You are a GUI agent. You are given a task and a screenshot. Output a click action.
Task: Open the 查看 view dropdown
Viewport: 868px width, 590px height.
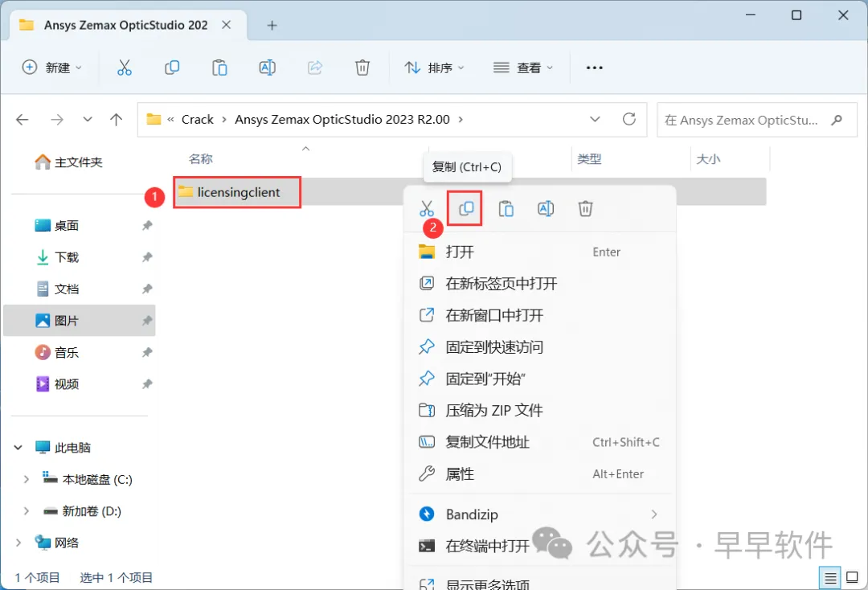(x=523, y=68)
